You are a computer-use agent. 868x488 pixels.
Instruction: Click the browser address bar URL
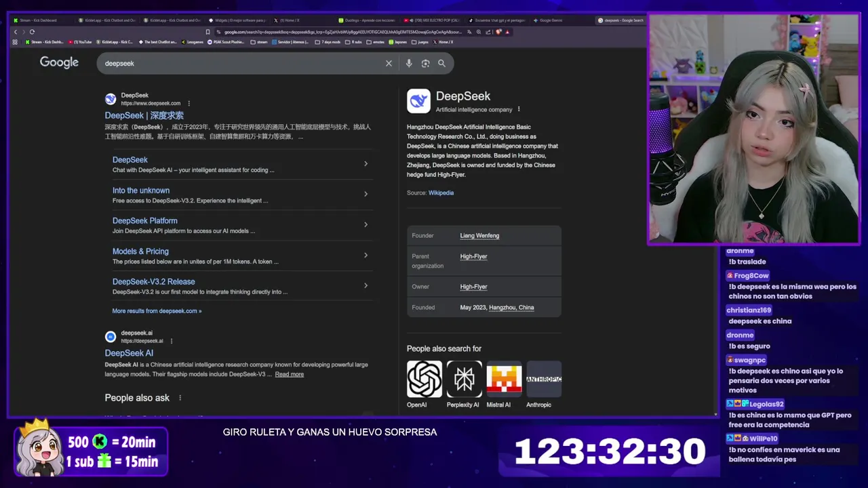coord(343,32)
